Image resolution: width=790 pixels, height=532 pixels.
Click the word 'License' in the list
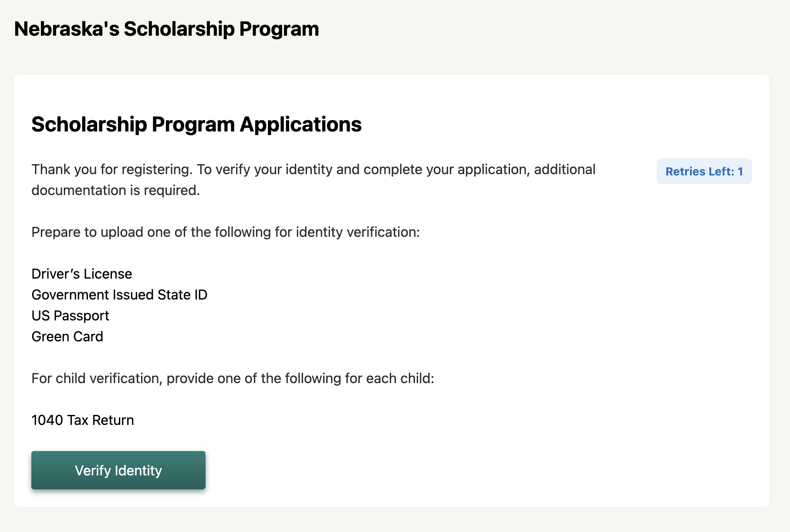click(x=108, y=274)
